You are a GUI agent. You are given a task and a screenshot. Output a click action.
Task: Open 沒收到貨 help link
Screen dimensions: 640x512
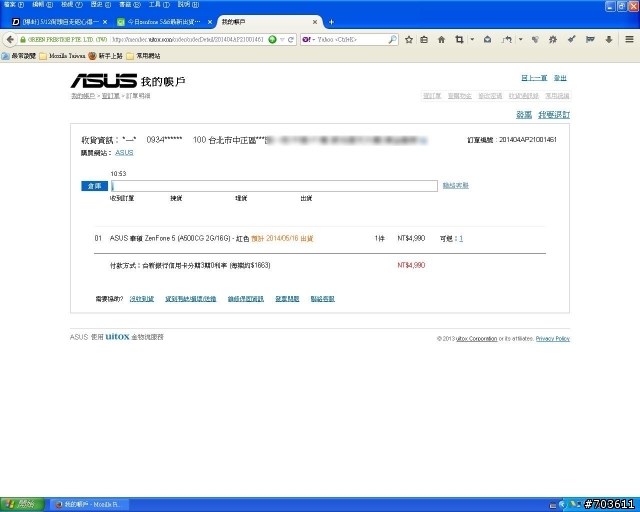pyautogui.click(x=142, y=299)
